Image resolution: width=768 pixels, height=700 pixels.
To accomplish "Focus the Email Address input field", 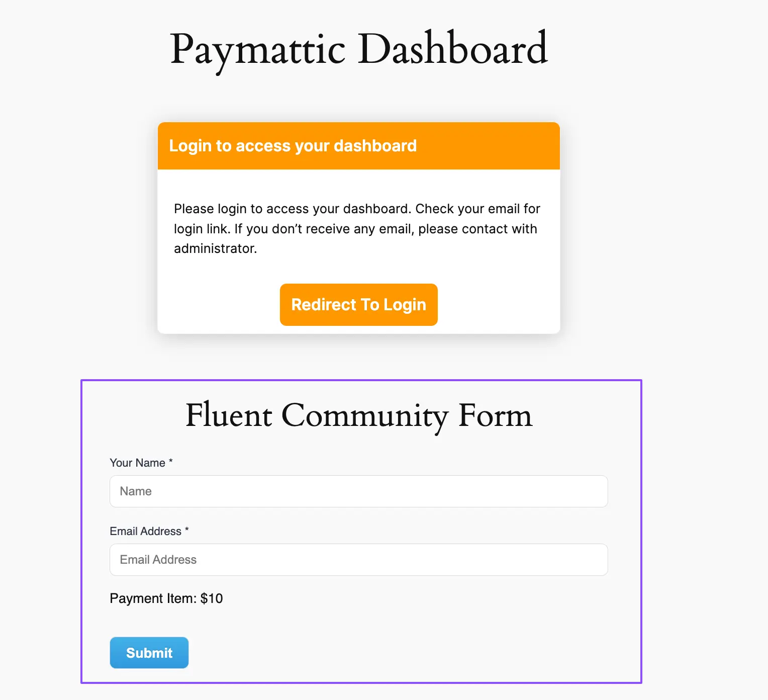I will pos(358,560).
